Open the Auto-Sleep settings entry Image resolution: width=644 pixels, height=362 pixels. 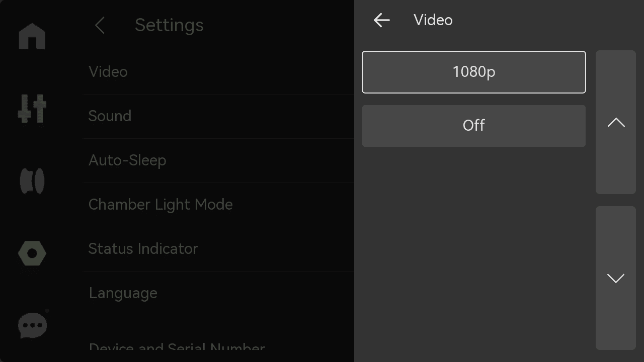219,160
